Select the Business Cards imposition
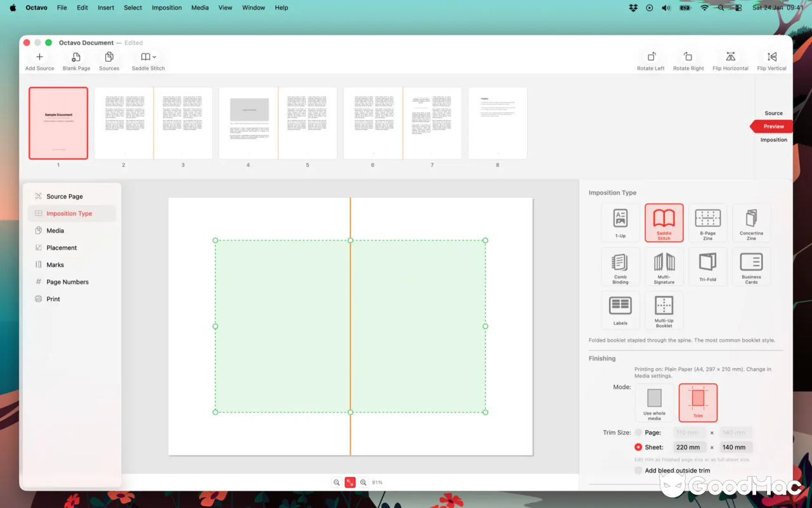The image size is (812, 508). 751,266
